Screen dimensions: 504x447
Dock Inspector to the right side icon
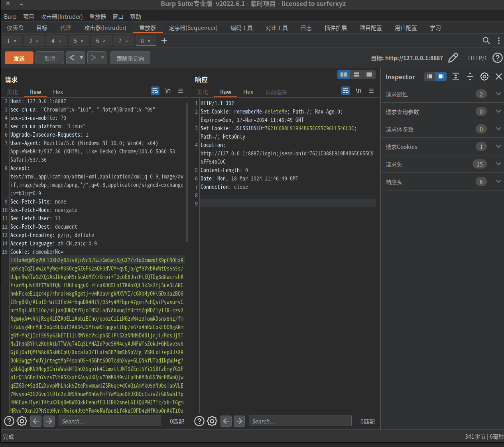(441, 76)
